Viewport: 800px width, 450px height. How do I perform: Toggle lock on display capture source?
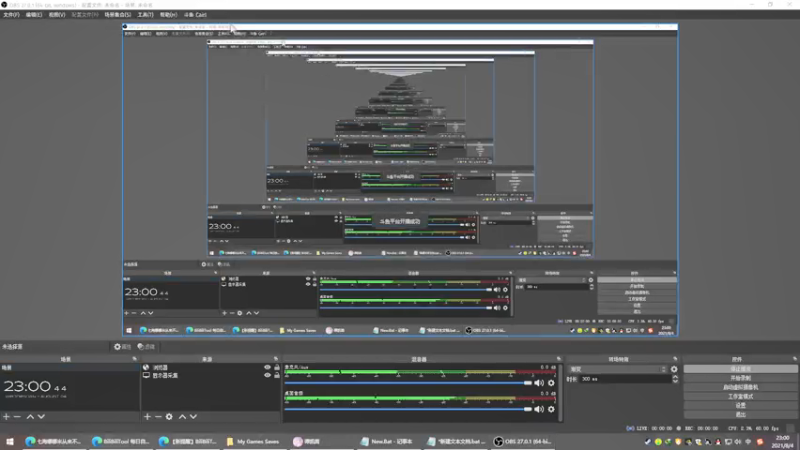click(277, 376)
